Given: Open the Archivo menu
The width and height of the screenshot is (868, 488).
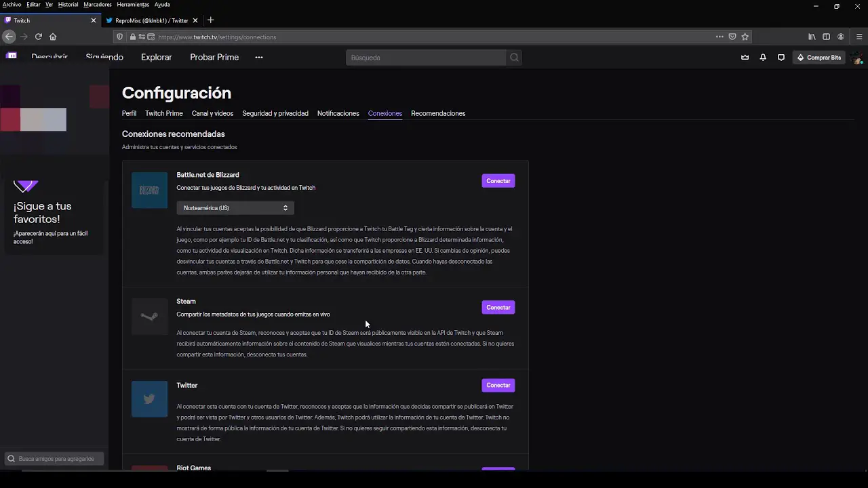Looking at the screenshot, I should click(12, 5).
